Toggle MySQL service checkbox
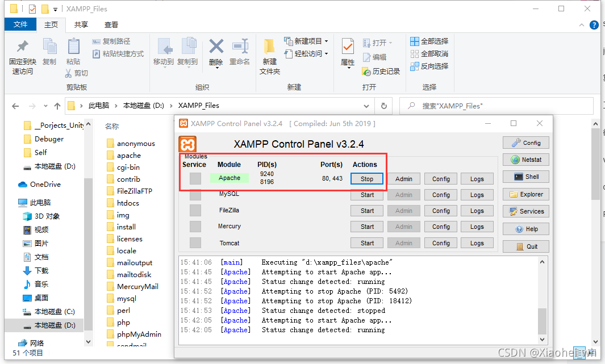Screen dimensions: 605x364 (195, 195)
